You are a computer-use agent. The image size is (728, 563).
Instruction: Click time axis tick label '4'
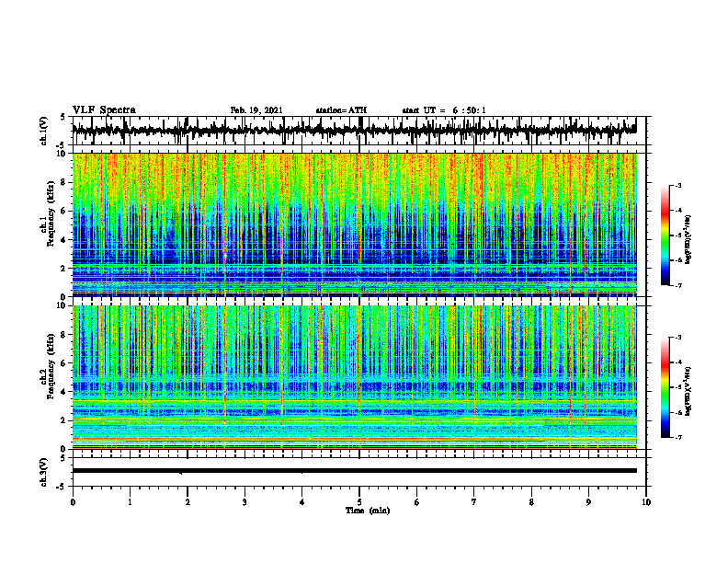301,502
